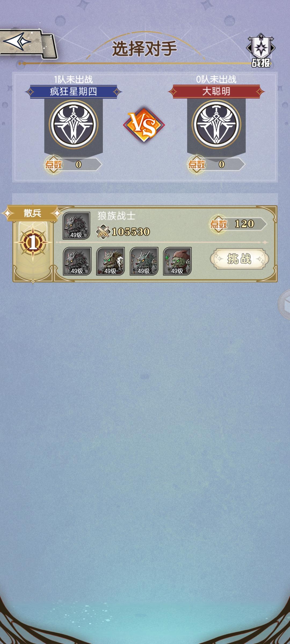Image resolution: width=290 pixels, height=644 pixels.
Task: Tap the first level-49 wolf unit icon
Action: click(x=77, y=261)
